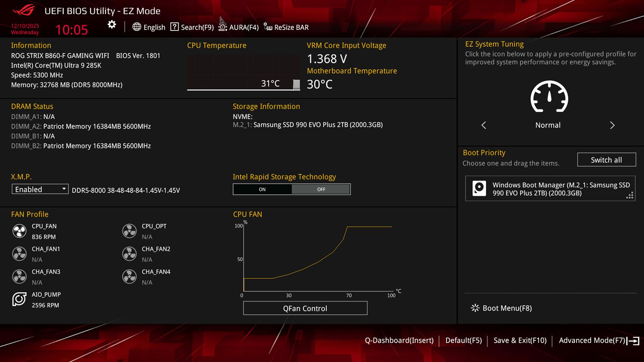This screenshot has width=644, height=362.
Task: Select the CHA_FAN2 fan icon
Action: 129,254
